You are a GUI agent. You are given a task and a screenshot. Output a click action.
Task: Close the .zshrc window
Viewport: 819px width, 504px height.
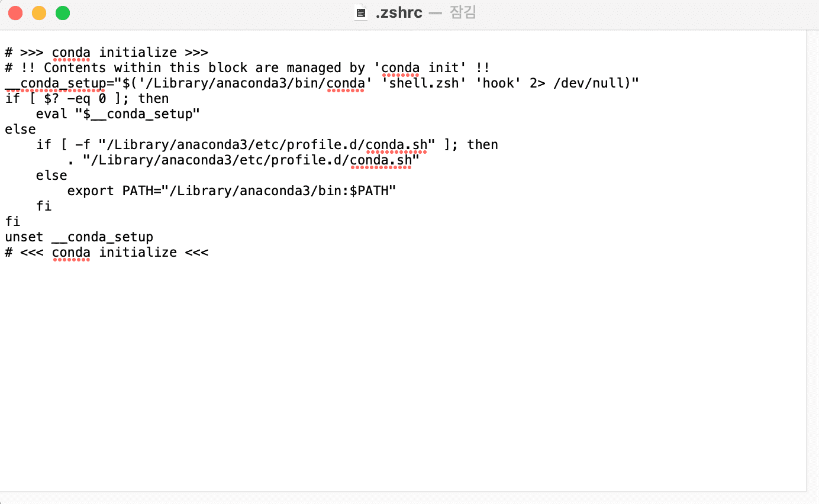[x=15, y=13]
